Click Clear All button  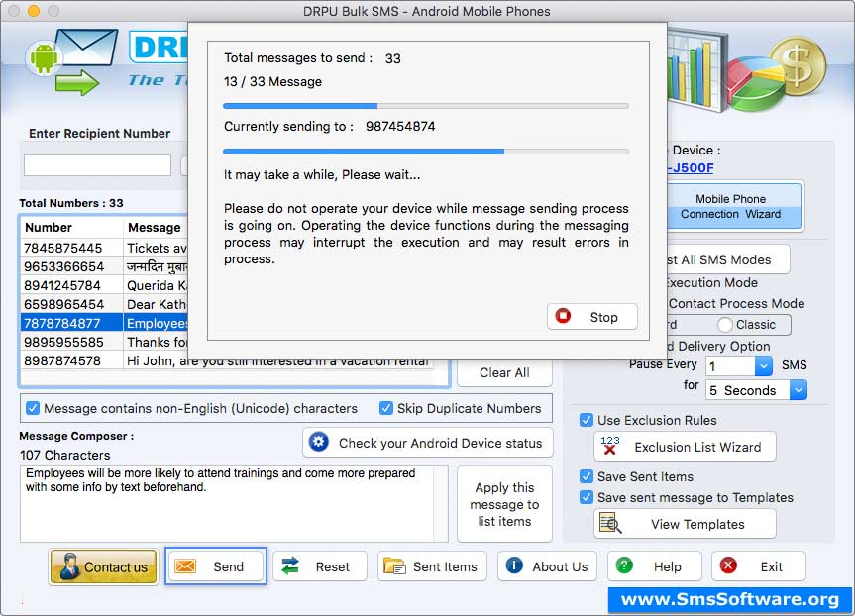[x=504, y=373]
